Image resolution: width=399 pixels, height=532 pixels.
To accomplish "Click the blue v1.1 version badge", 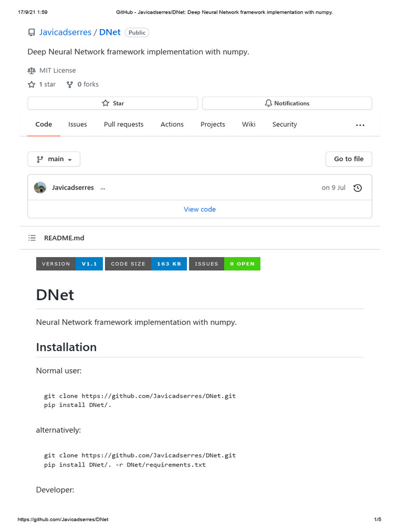I will pyautogui.click(x=89, y=264).
